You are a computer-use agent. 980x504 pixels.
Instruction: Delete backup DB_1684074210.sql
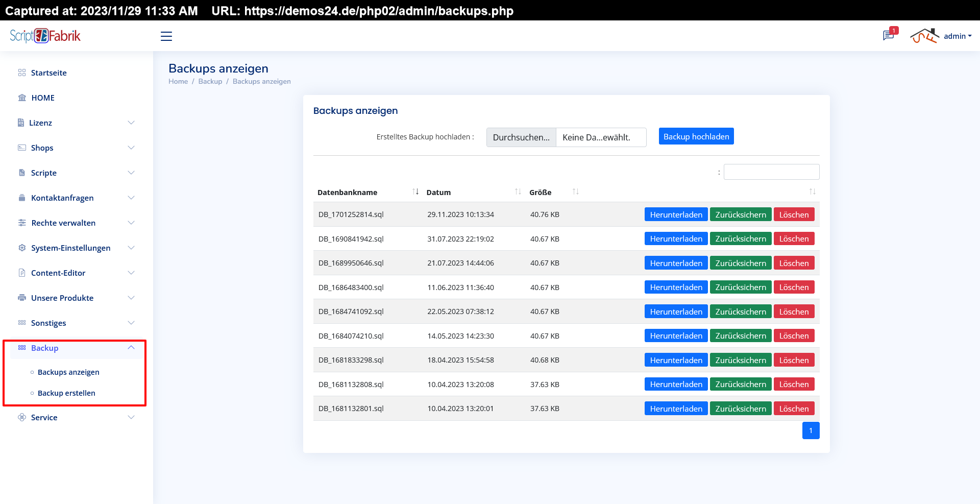pyautogui.click(x=794, y=335)
